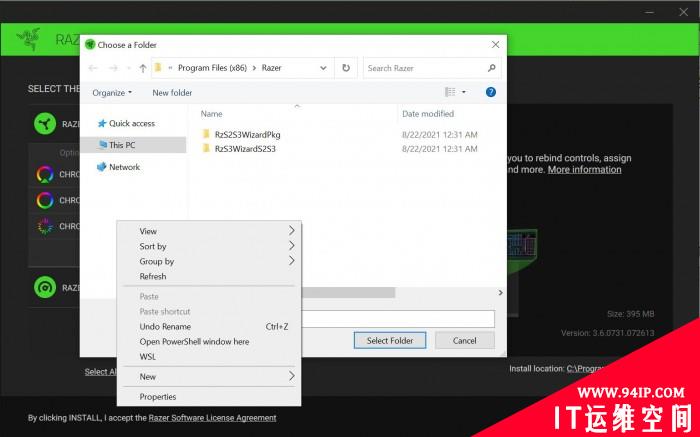Click the Select Folder button
The height and width of the screenshot is (437, 700).
[x=390, y=341]
